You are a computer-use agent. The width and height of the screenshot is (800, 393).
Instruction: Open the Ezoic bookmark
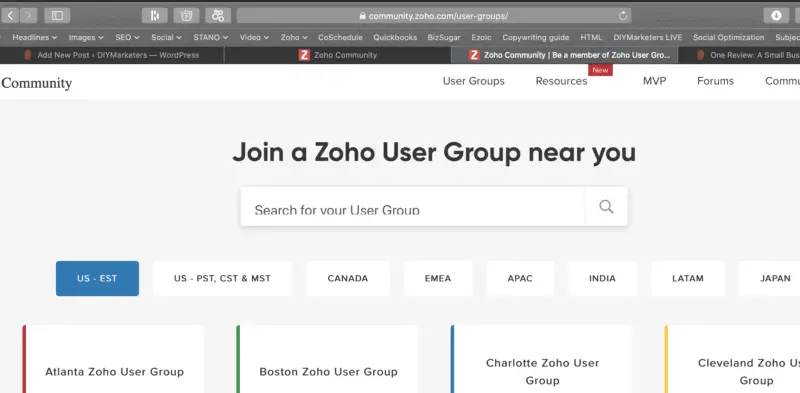(481, 37)
